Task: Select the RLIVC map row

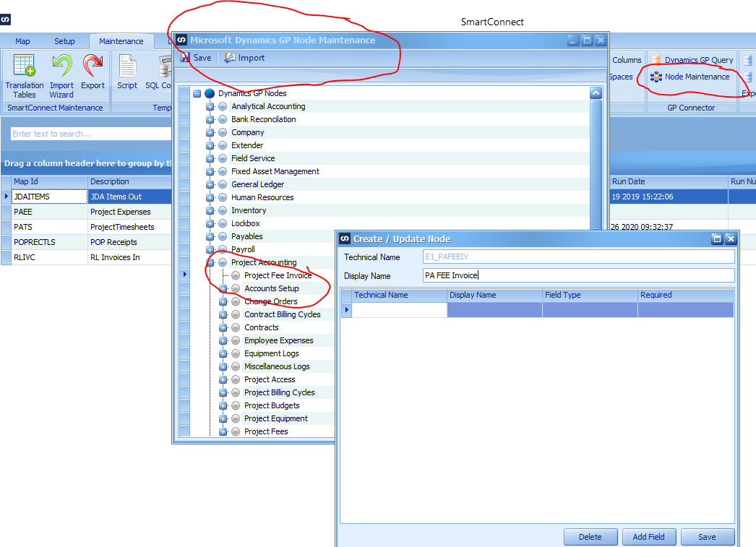Action: [87, 257]
